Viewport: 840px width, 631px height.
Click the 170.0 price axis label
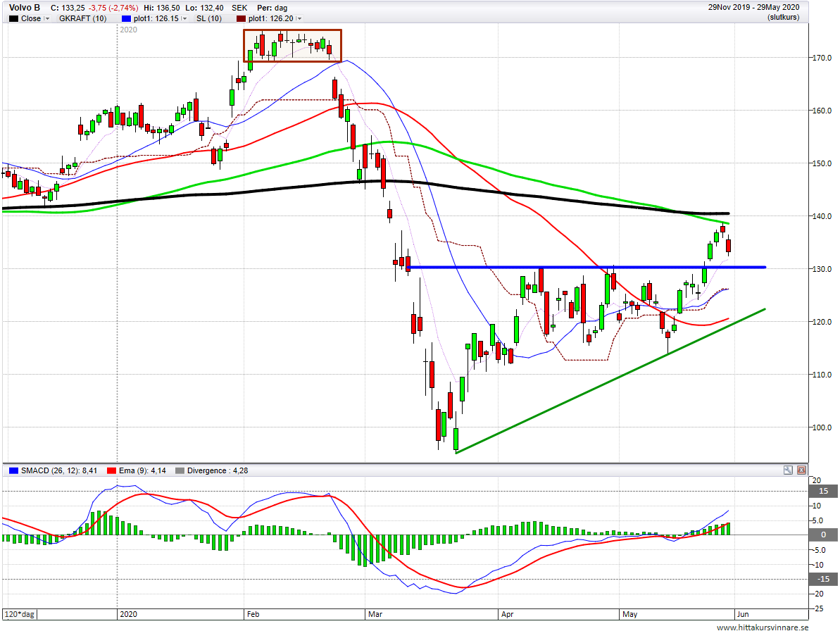click(x=822, y=58)
